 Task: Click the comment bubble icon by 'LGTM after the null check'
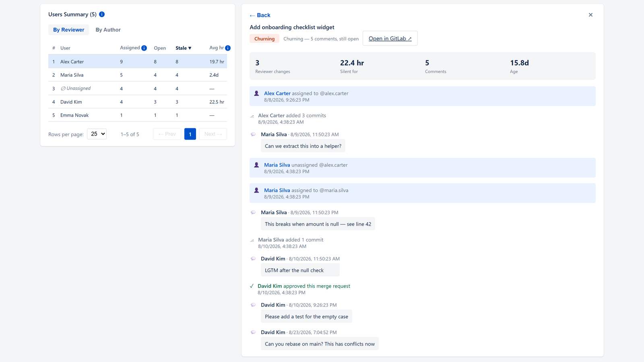pos(253,259)
